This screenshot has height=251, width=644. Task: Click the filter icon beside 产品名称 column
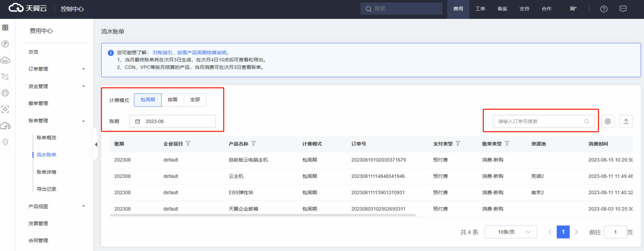(253, 144)
